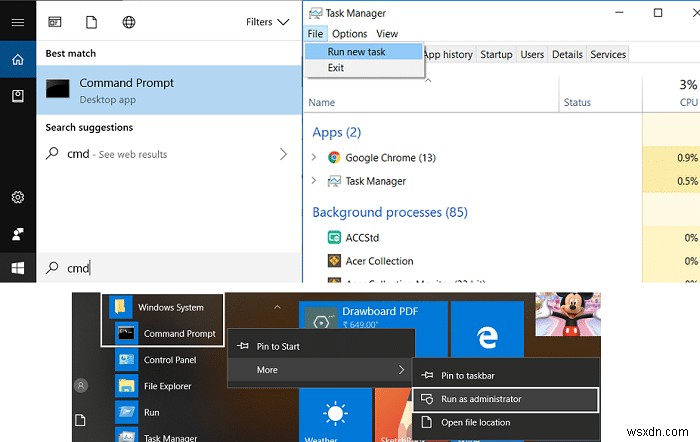Viewport: 700px width, 442px height.
Task: Click the Command Prompt black thumbnail icon
Action: (x=58, y=88)
